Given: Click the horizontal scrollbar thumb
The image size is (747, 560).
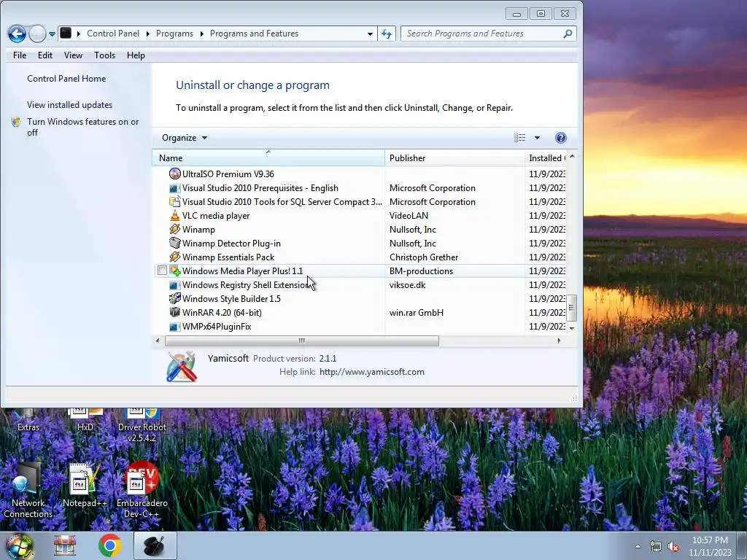Looking at the screenshot, I should point(301,341).
